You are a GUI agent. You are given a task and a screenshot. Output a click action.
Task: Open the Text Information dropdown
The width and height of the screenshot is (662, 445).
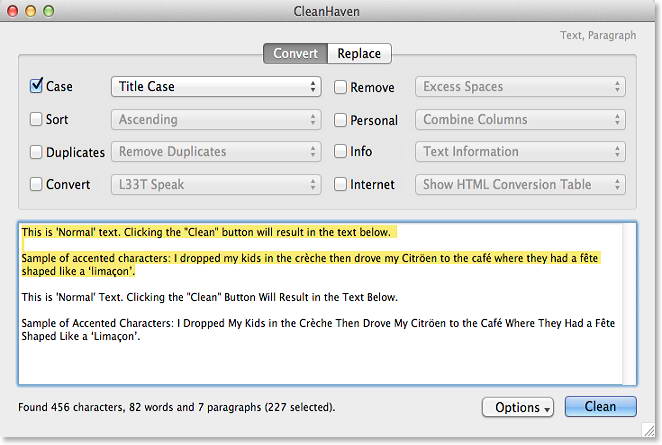[x=520, y=152]
